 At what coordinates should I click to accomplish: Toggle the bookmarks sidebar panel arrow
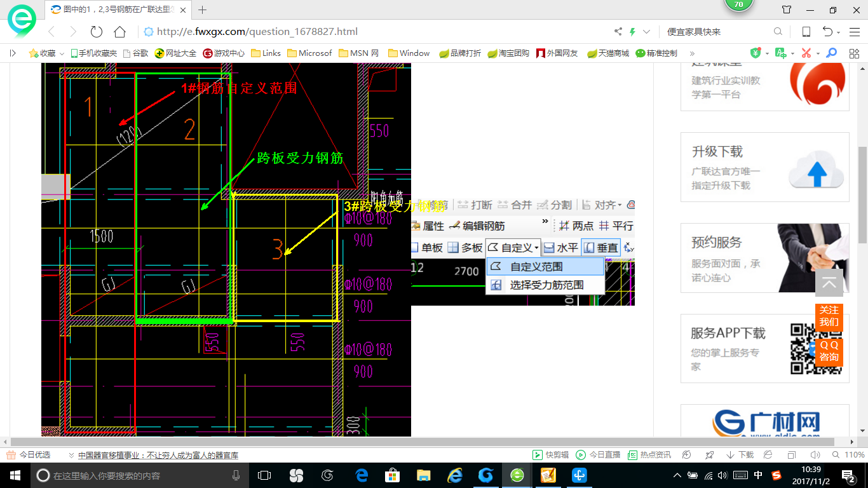coord(13,53)
